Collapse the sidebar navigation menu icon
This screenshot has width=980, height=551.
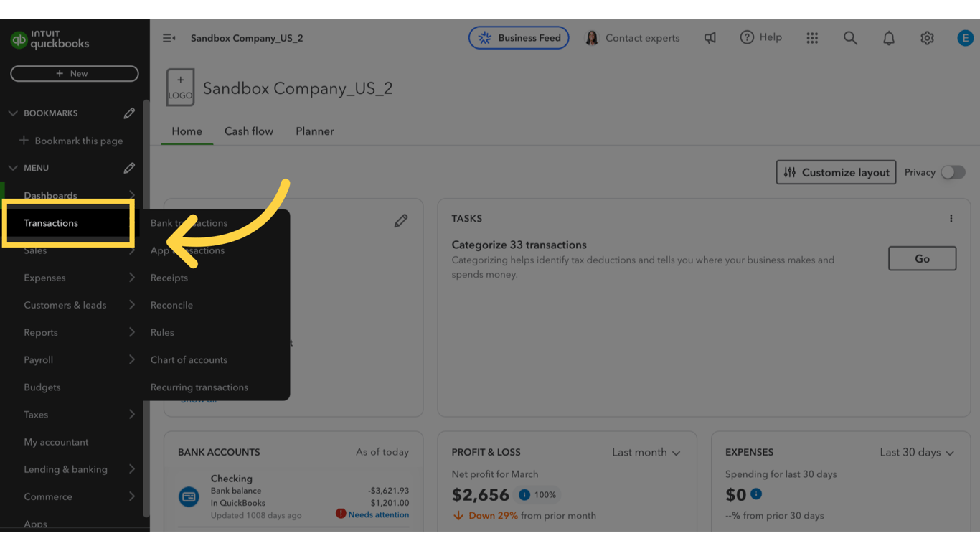[169, 38]
